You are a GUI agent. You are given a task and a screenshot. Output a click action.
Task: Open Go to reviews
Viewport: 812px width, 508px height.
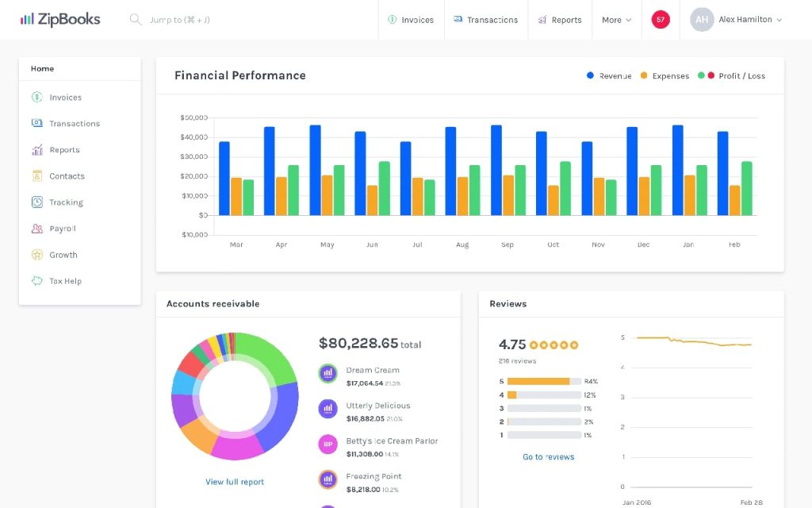(548, 456)
